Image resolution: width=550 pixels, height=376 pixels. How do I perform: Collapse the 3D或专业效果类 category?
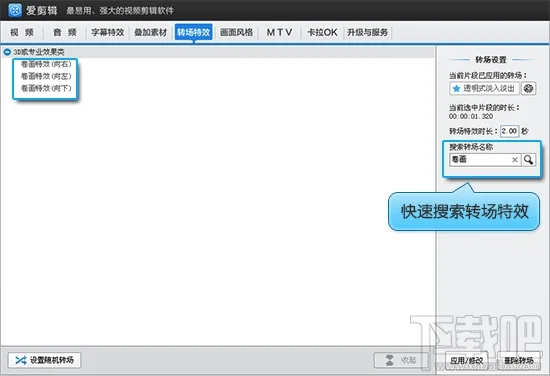coord(7,52)
